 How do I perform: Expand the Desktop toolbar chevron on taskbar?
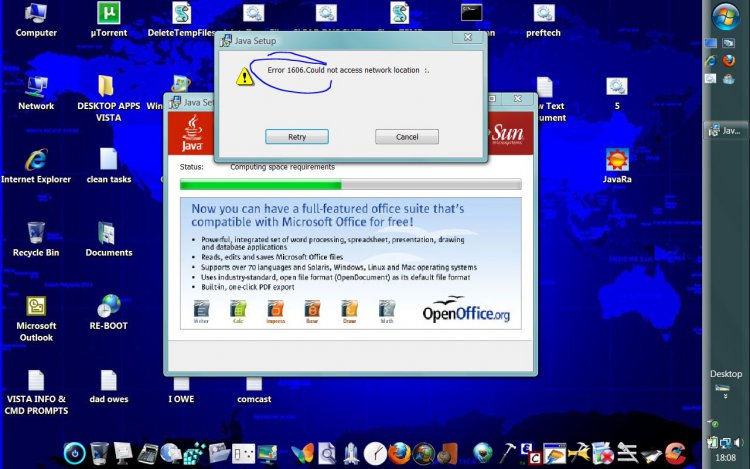(x=726, y=397)
